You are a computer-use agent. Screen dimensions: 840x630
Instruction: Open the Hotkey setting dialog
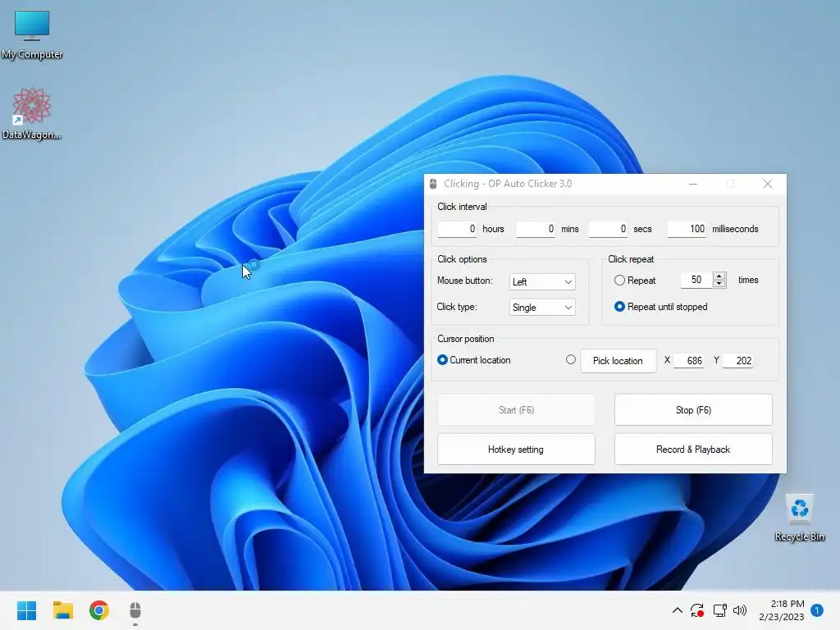pyautogui.click(x=517, y=450)
